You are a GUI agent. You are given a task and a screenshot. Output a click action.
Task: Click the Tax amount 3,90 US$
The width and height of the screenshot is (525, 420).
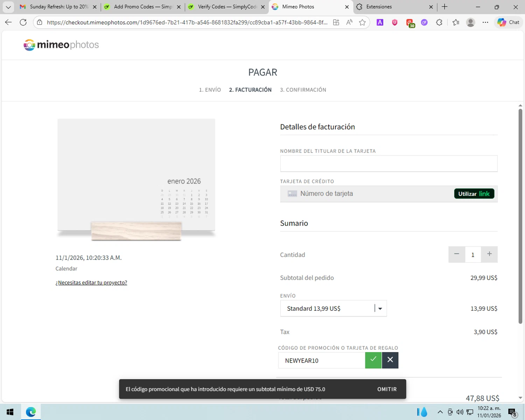[x=485, y=332]
